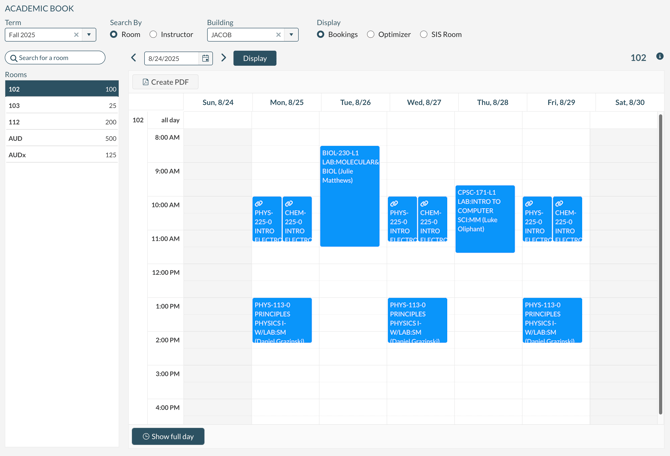Click the info icon beside 102

[x=660, y=57]
